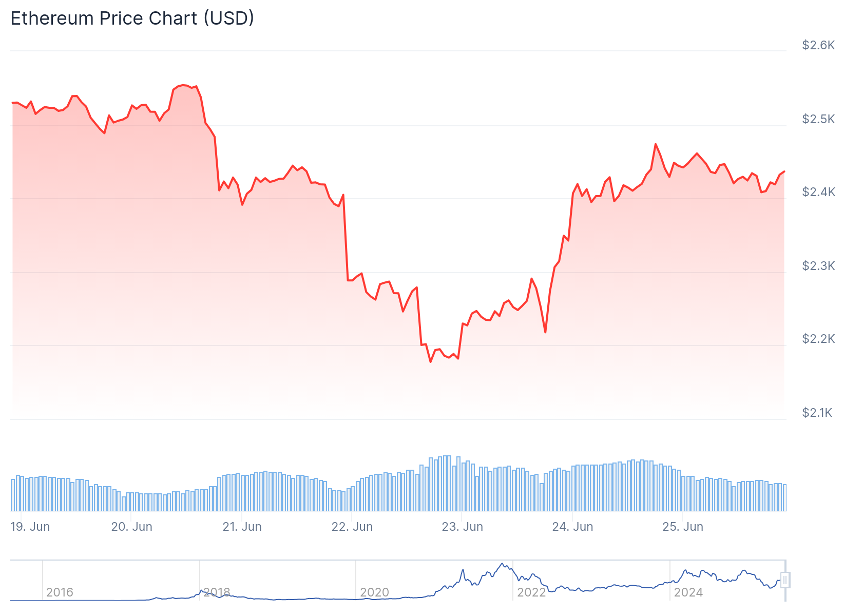
Task: Click the 2024 label in navigator
Action: (x=688, y=592)
